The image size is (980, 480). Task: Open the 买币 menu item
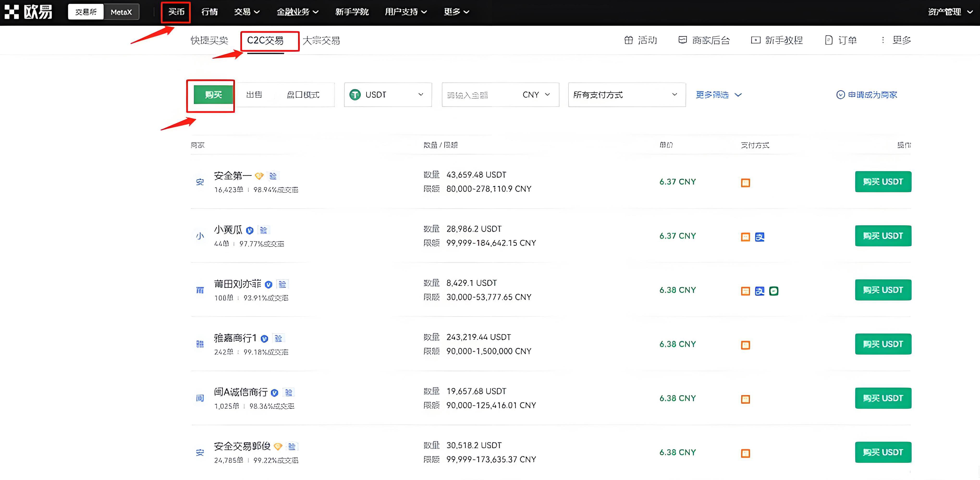coord(176,12)
